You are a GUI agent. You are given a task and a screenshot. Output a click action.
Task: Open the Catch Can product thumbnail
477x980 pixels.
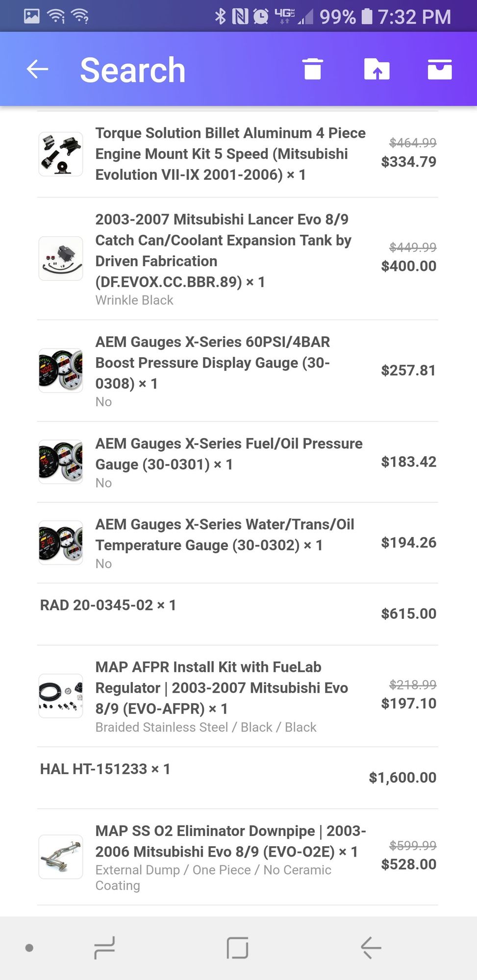pyautogui.click(x=61, y=258)
